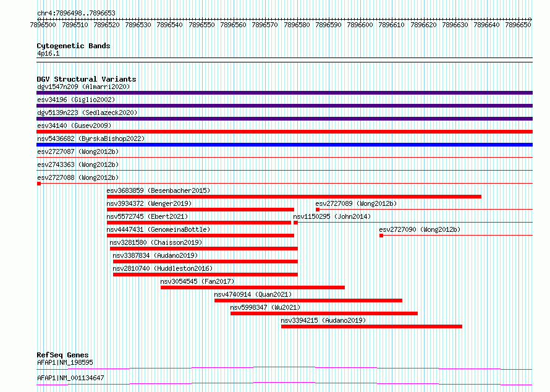Open variant nsv4740914 (Quan2021)
Image resolution: width=550 pixels, height=392 pixels.
click(x=253, y=294)
